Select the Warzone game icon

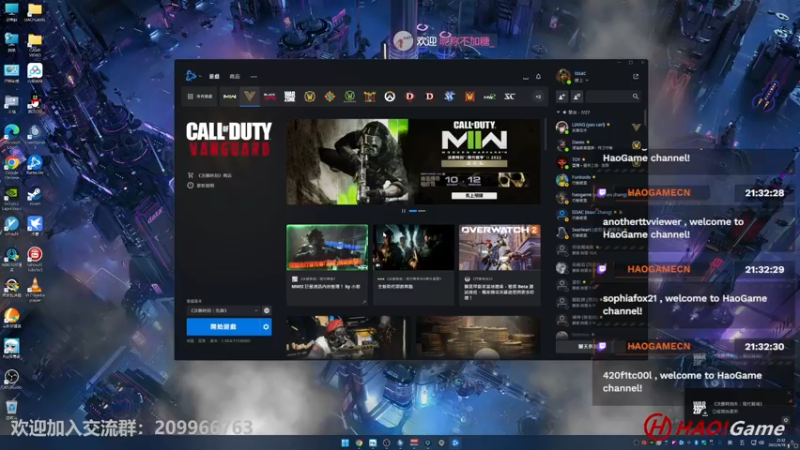(289, 96)
